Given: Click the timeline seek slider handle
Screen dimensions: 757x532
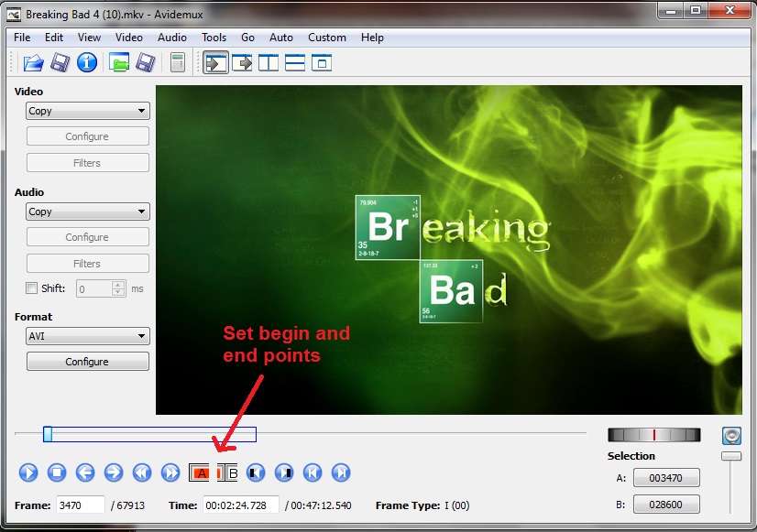Looking at the screenshot, I should click(x=48, y=434).
